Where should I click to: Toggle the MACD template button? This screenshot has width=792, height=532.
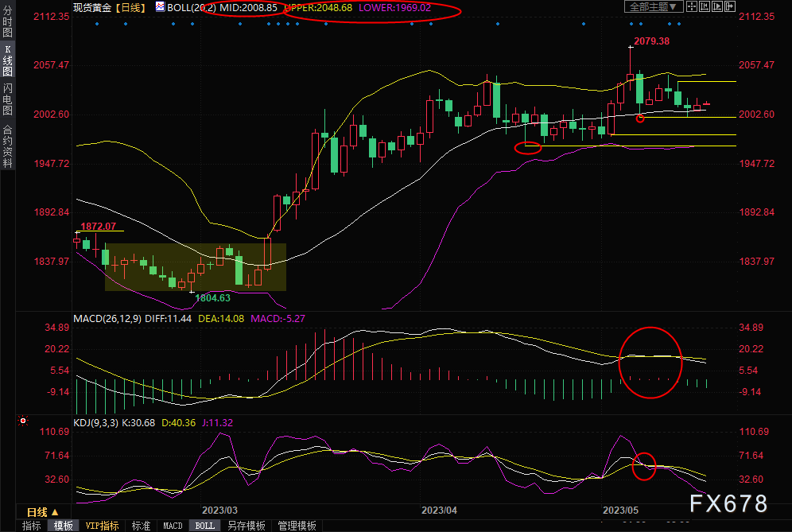point(173,526)
